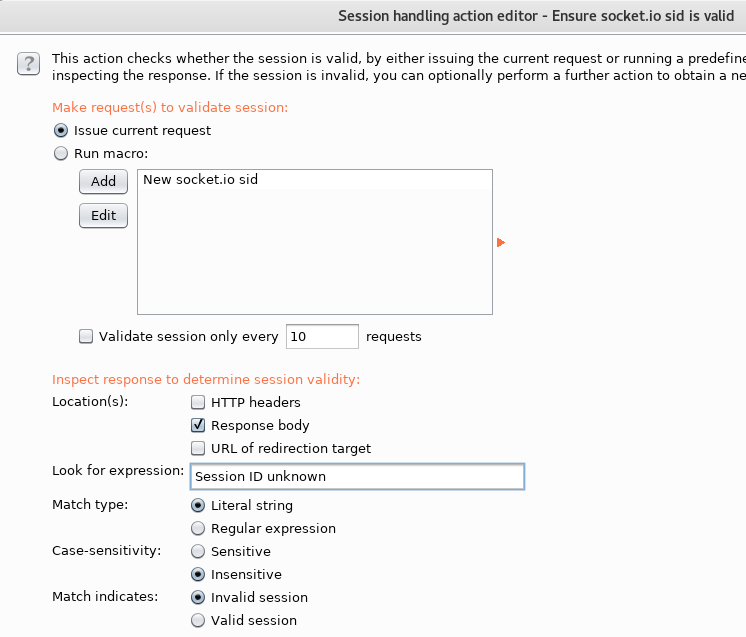Click the Add macro button
This screenshot has height=637, width=746.
coord(103,182)
